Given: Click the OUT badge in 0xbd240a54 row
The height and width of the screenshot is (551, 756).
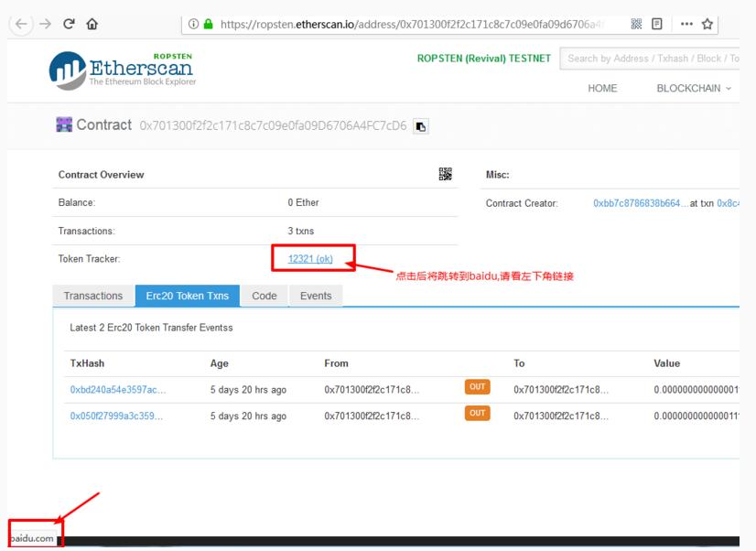Looking at the screenshot, I should pyautogui.click(x=478, y=386).
